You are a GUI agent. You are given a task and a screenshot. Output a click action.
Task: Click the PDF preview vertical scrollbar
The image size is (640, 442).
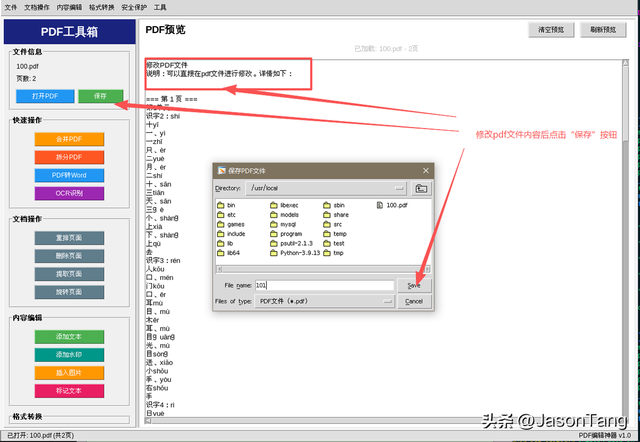click(625, 238)
